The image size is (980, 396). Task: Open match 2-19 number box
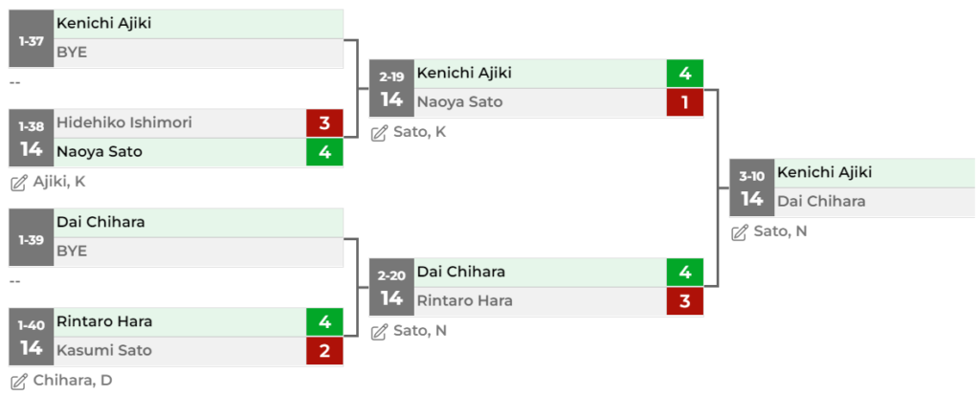coord(391,89)
